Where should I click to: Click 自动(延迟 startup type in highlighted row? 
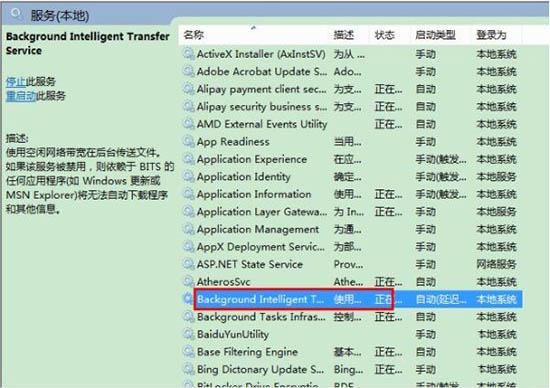(x=441, y=299)
